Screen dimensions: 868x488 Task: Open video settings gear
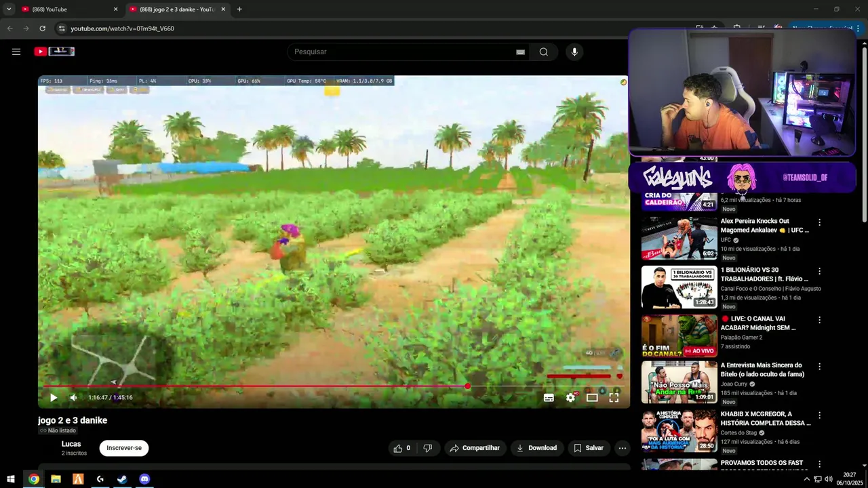tap(570, 398)
